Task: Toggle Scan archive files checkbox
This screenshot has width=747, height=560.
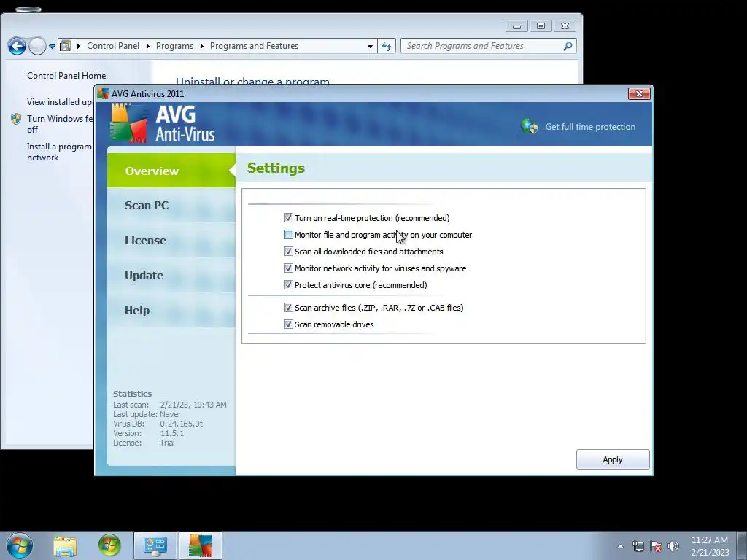Action: pos(288,307)
